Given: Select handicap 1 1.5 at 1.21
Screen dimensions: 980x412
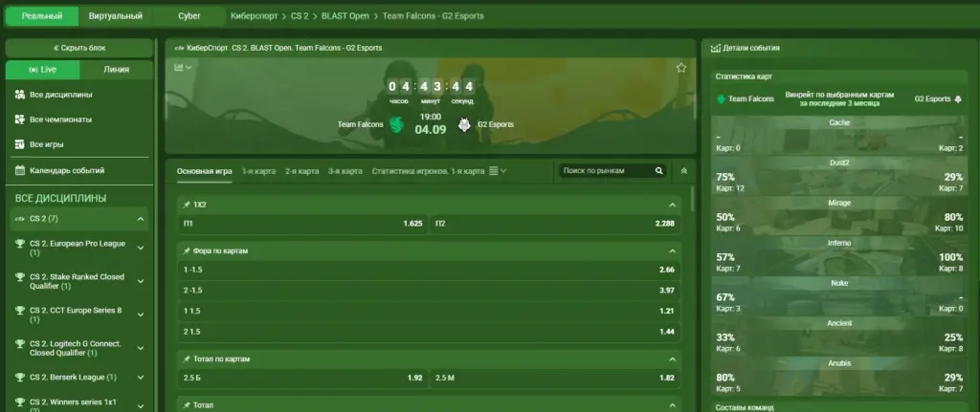Looking at the screenshot, I should [x=430, y=311].
